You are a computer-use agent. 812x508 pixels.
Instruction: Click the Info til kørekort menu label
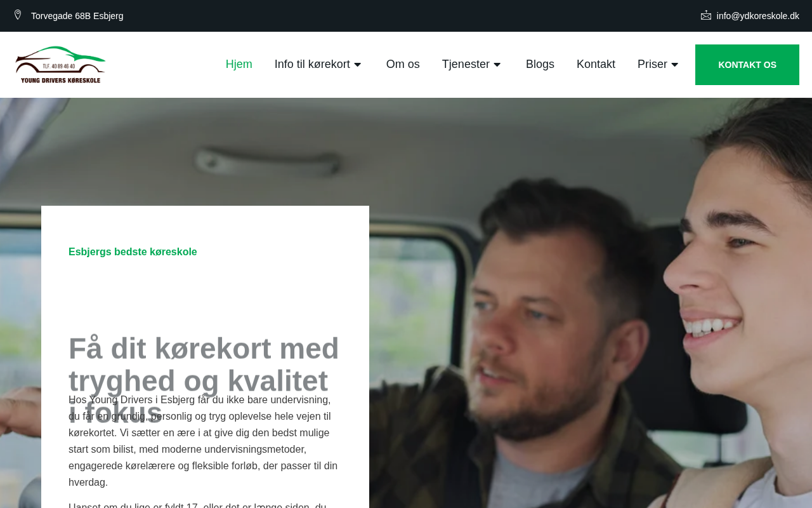point(312,64)
